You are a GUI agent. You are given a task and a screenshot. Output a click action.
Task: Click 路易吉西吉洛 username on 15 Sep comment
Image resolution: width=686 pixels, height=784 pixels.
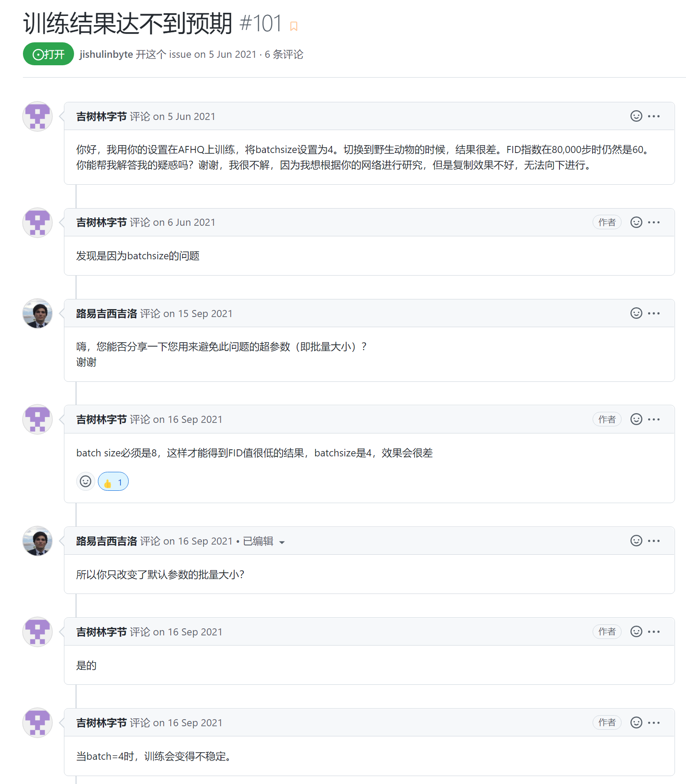point(107,314)
